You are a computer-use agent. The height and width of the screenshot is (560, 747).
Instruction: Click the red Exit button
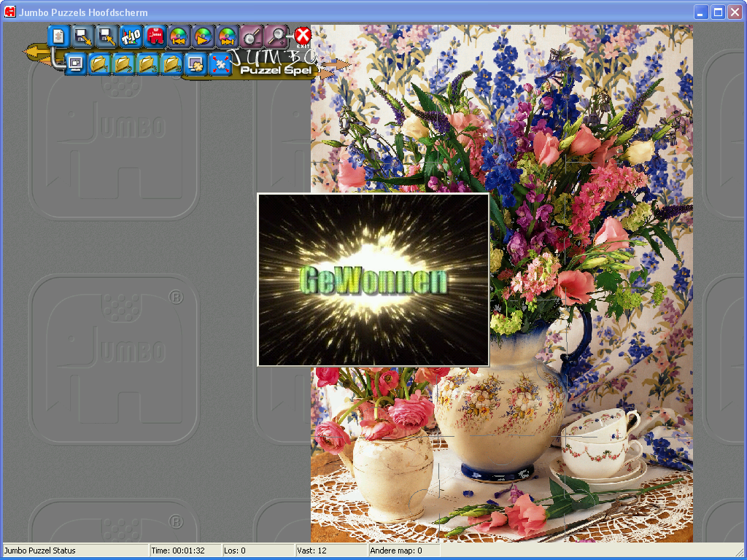[303, 36]
